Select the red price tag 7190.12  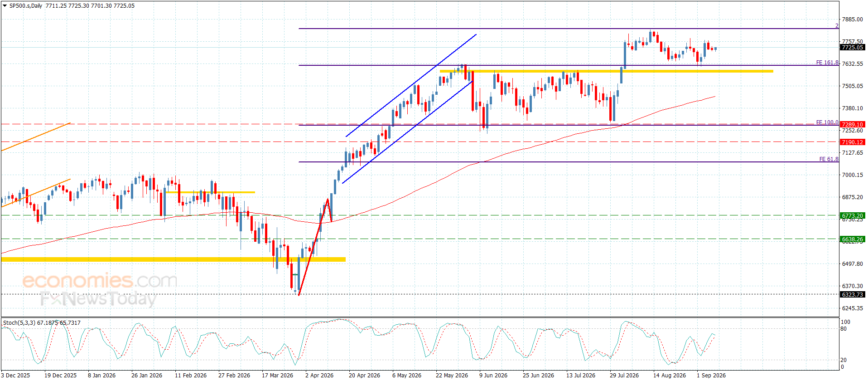[x=852, y=142]
